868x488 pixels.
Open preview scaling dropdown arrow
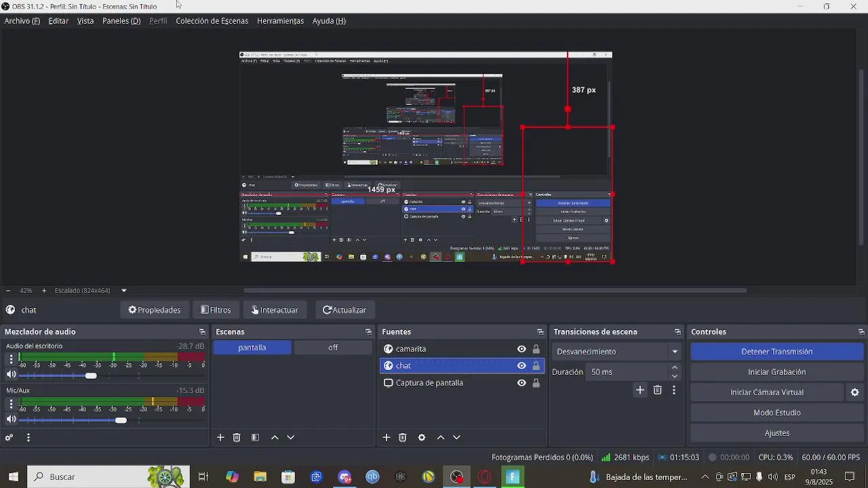pyautogui.click(x=124, y=291)
